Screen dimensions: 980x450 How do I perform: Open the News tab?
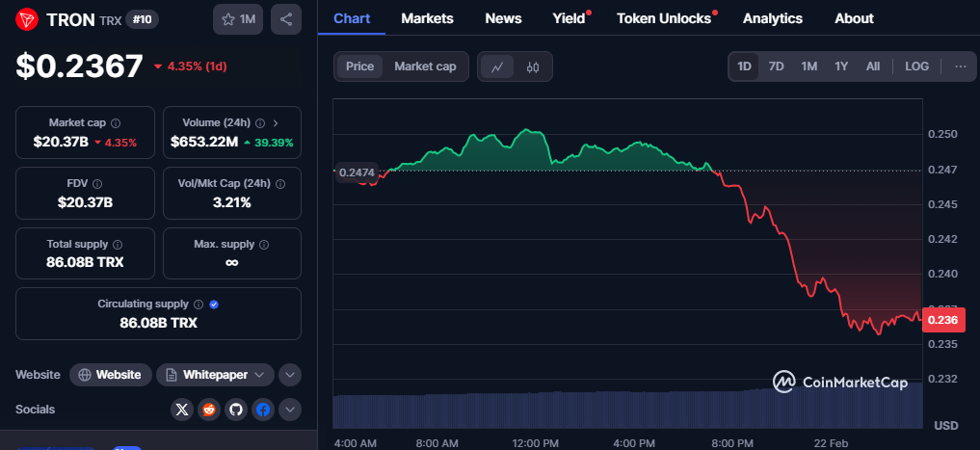click(x=503, y=18)
